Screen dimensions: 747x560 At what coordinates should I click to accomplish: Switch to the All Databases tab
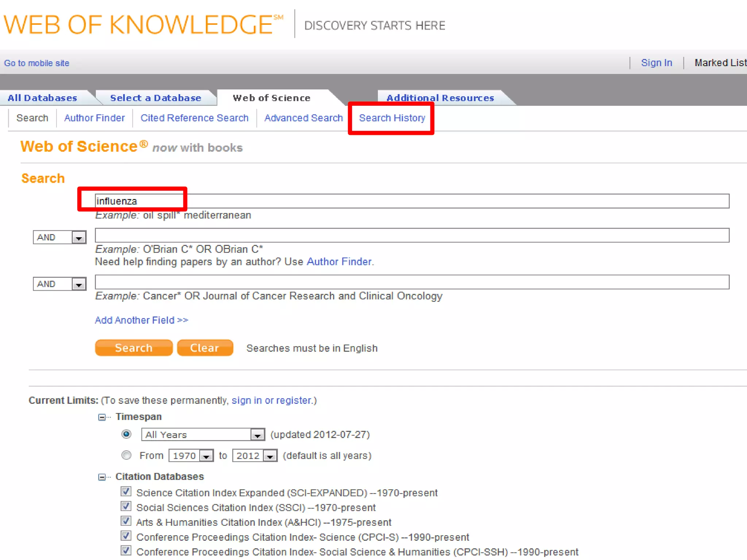coord(42,98)
